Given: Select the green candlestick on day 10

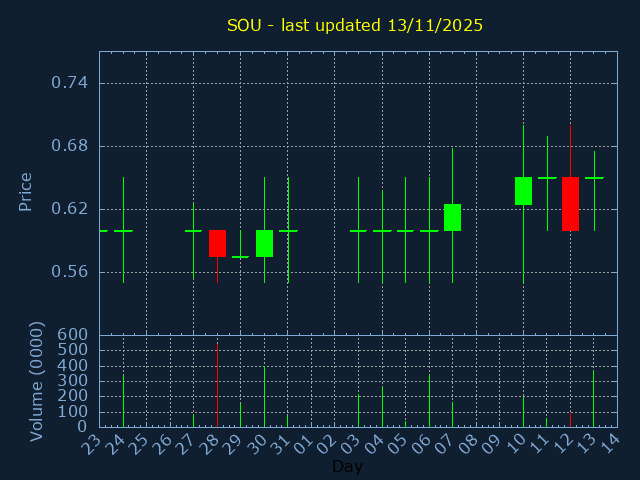Looking at the screenshot, I should pyautogui.click(x=523, y=191).
